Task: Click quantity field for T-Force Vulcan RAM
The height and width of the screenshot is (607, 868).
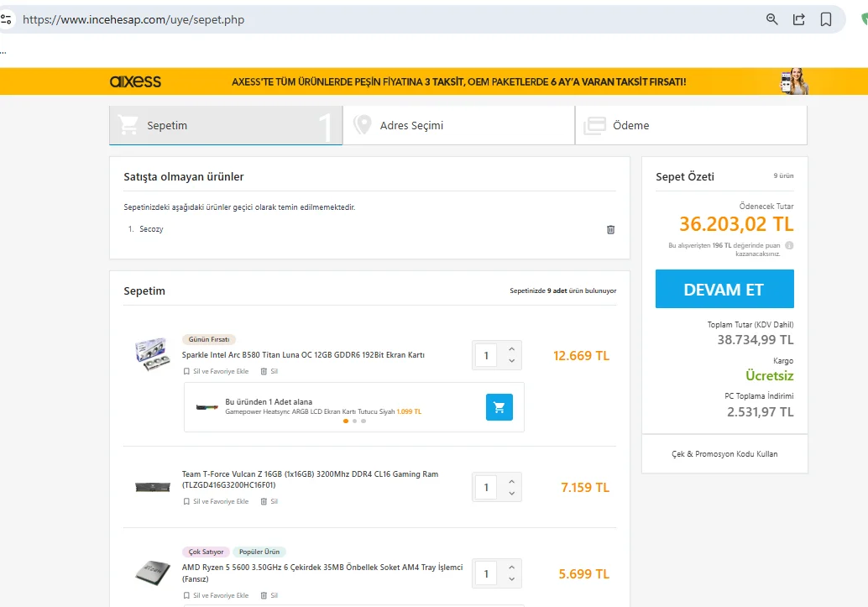Action: point(487,488)
